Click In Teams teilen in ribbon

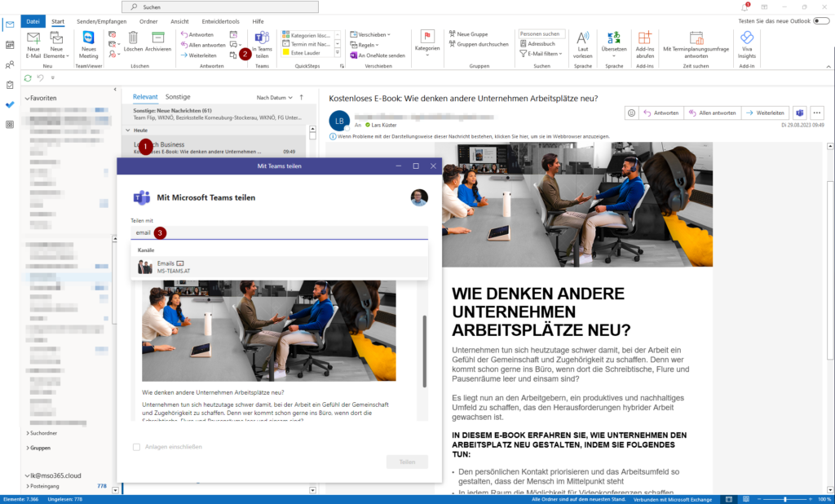click(x=262, y=45)
